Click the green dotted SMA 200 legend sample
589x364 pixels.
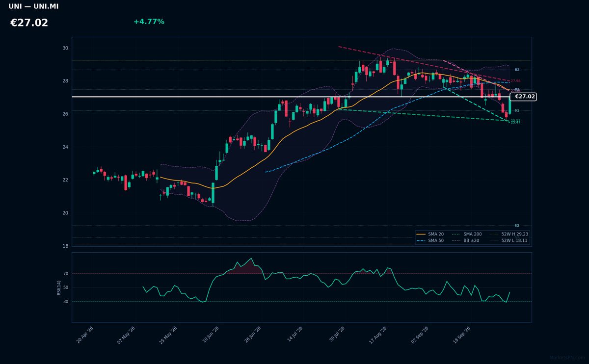click(x=456, y=234)
